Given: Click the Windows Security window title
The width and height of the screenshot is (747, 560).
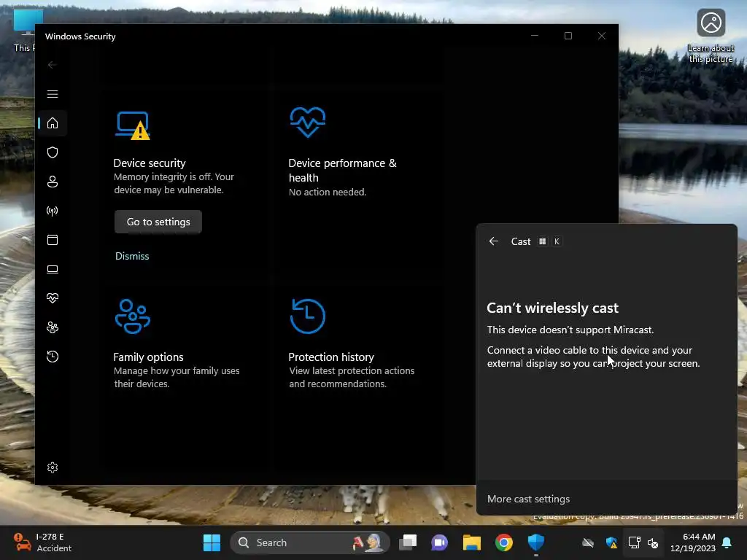Looking at the screenshot, I should 80,36.
